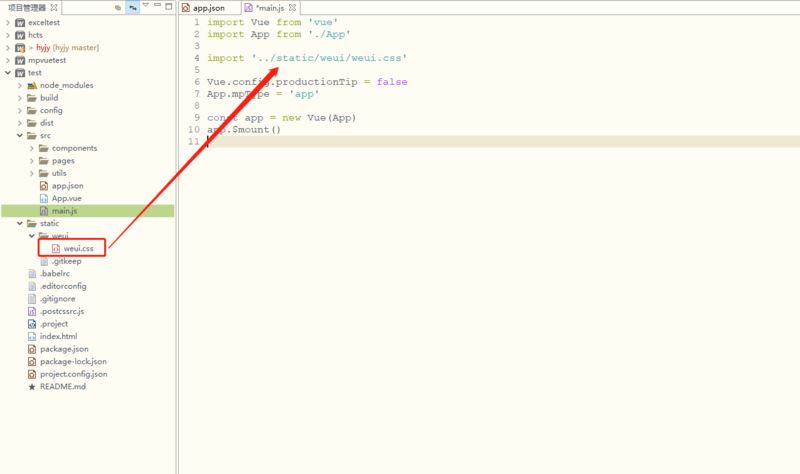Toggle Link with Editor in project explorer
This screenshot has height=474, width=800.
coord(132,7)
